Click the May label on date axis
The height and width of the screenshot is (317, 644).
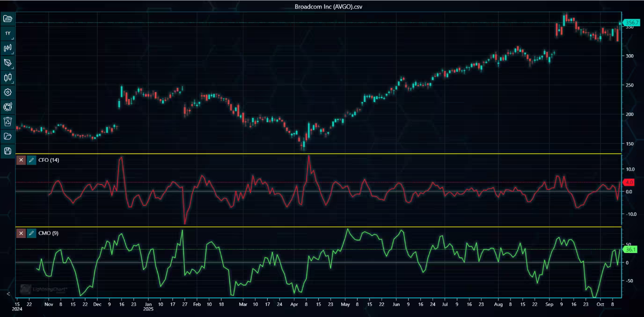[x=345, y=304]
